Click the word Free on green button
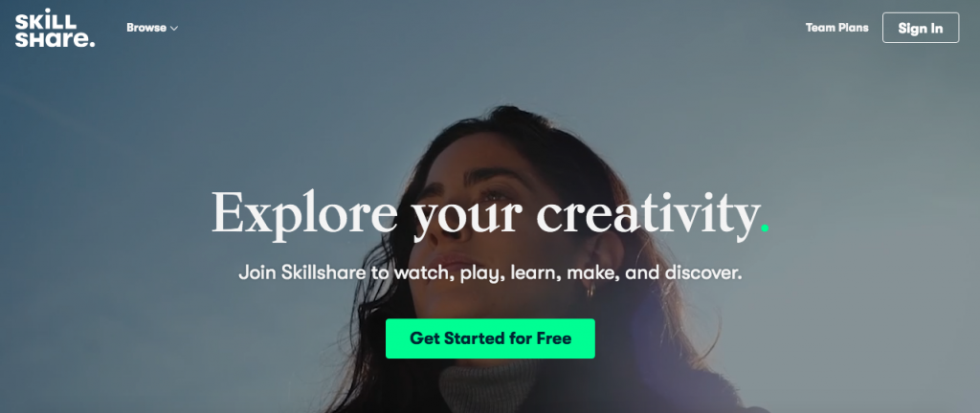This screenshot has width=980, height=413. pyautogui.click(x=554, y=338)
